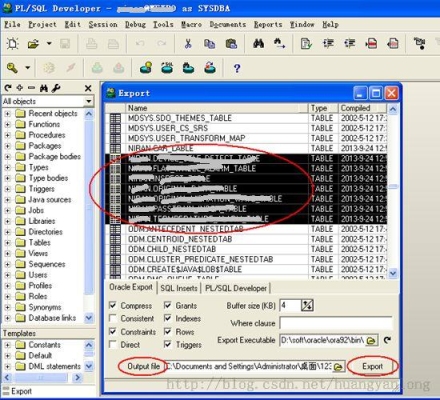The image size is (440, 400).
Task: Click the browser plus Create object icon
Action: 20,88
